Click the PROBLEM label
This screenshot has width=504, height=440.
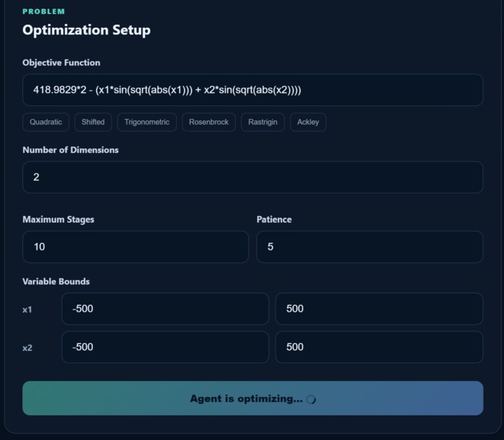(x=44, y=12)
